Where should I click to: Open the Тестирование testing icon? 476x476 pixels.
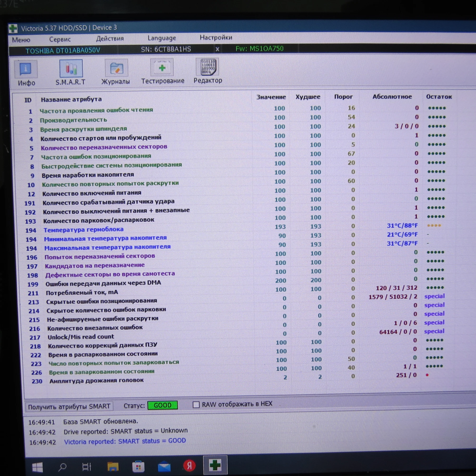[x=162, y=68]
